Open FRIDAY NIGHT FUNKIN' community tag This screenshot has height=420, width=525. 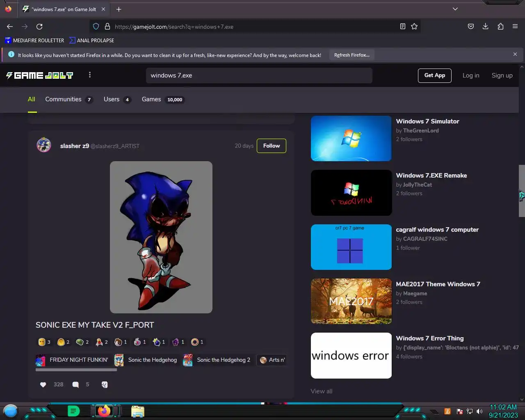pos(73,360)
